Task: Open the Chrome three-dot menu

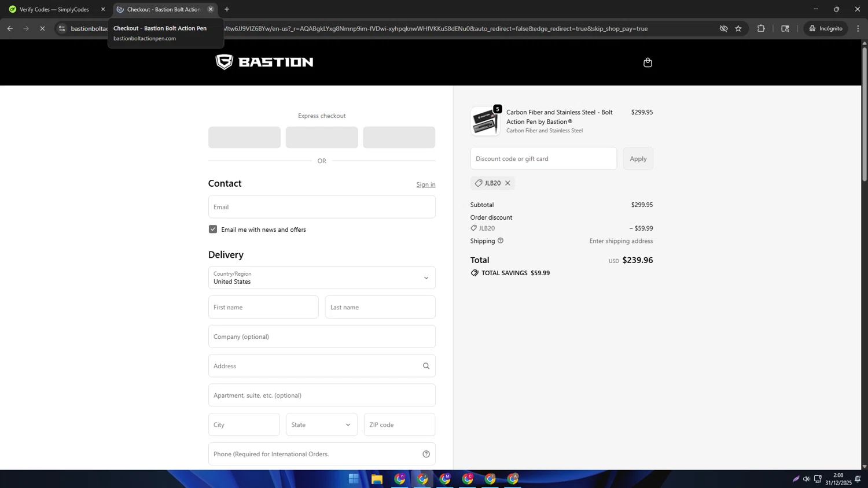Action: click(x=858, y=28)
